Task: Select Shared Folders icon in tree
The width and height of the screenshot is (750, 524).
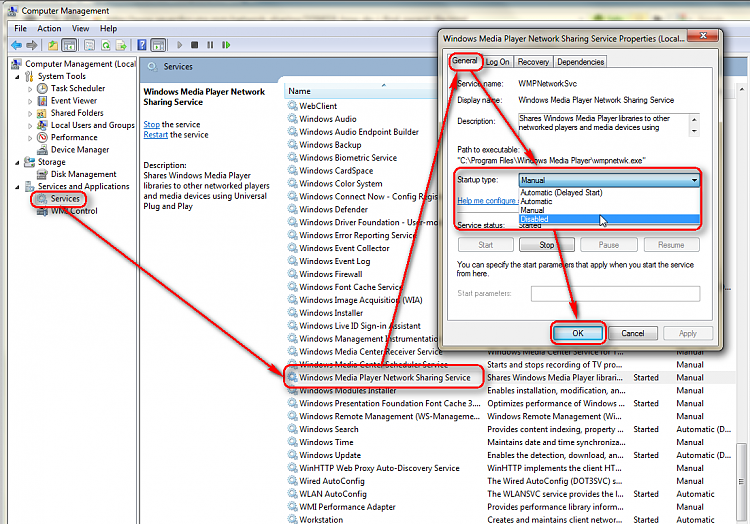Action: click(43, 113)
